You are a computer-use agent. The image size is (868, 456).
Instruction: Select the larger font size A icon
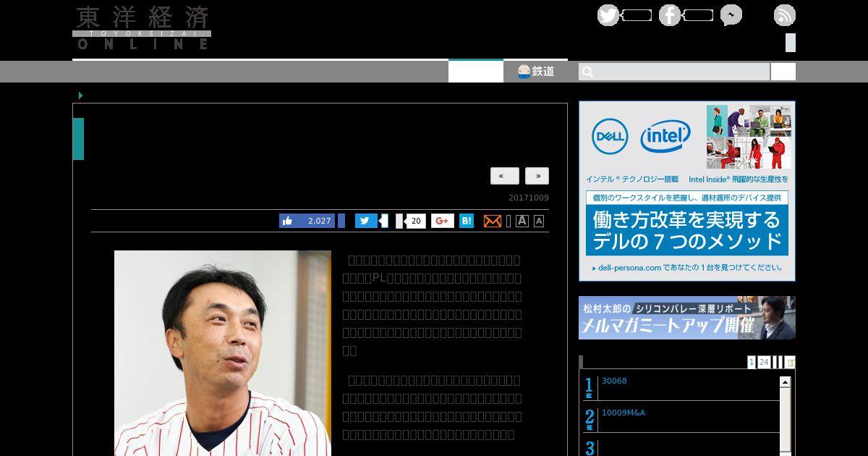[522, 221]
